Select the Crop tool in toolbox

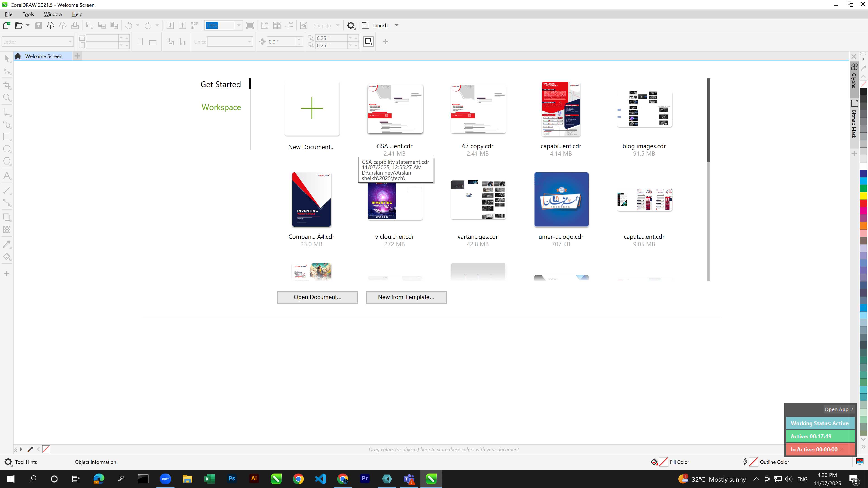click(x=7, y=85)
